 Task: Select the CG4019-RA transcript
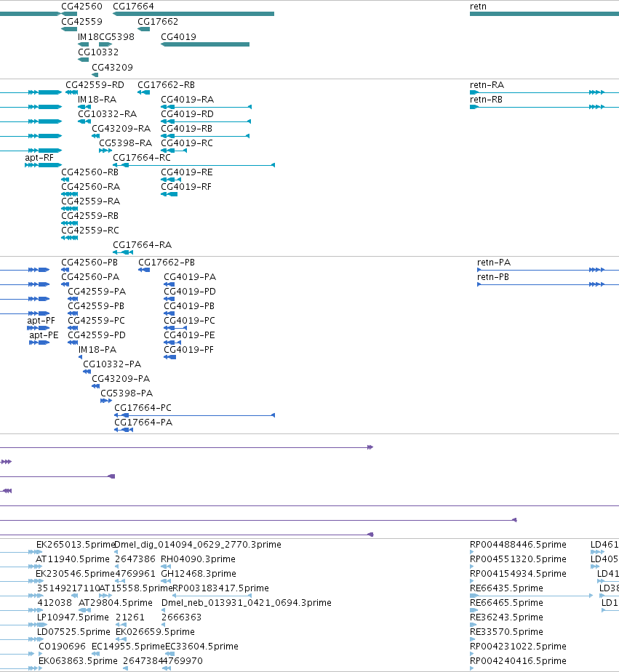click(x=206, y=107)
